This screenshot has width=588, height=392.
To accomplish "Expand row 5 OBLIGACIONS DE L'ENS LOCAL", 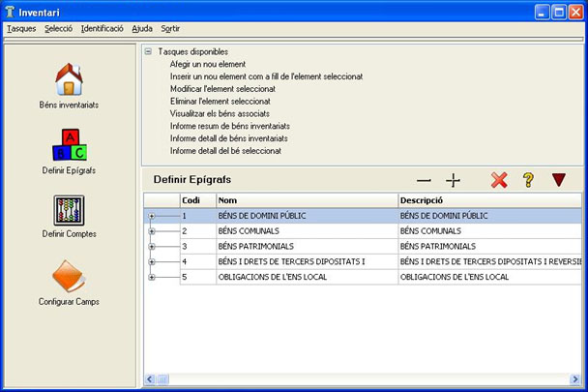I will point(152,277).
